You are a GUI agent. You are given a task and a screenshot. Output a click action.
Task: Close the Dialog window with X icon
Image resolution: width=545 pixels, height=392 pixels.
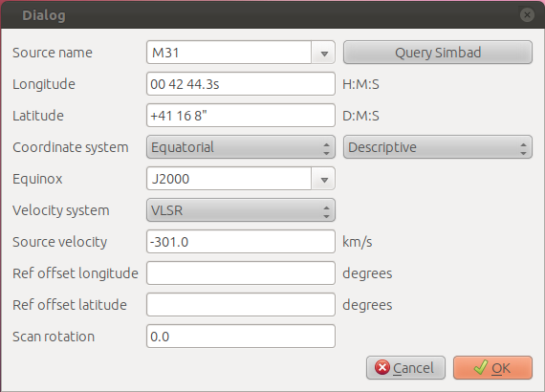point(527,15)
